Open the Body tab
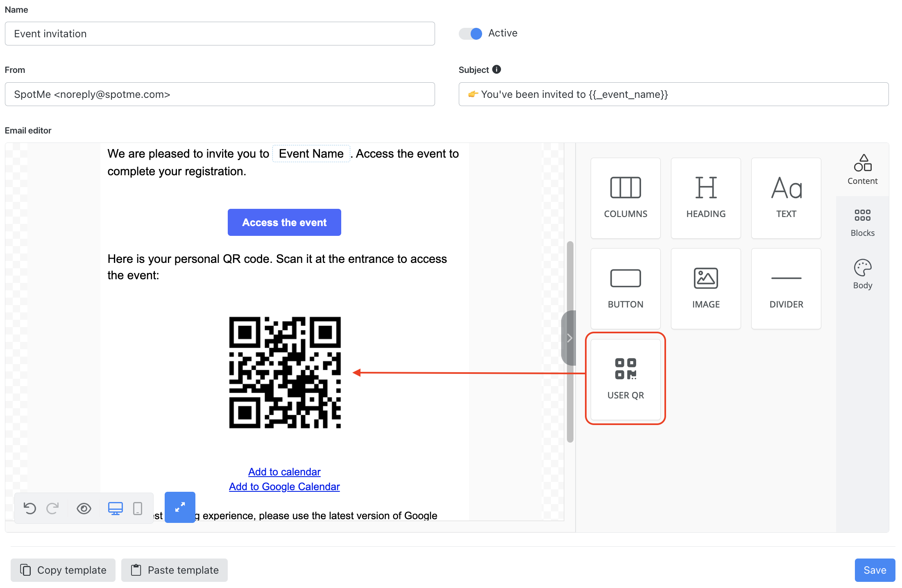This screenshot has height=588, width=902. (x=863, y=274)
